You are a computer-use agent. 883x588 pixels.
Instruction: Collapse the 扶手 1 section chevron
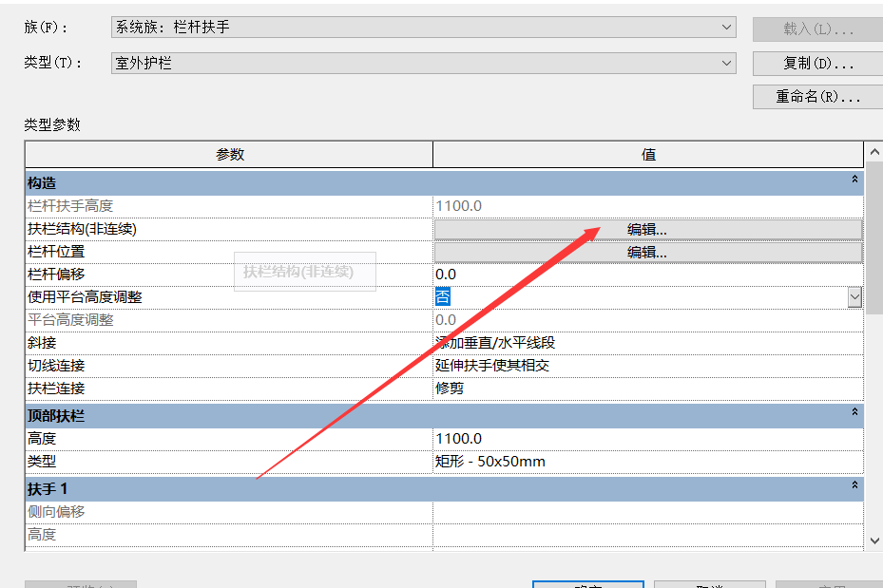click(x=854, y=486)
